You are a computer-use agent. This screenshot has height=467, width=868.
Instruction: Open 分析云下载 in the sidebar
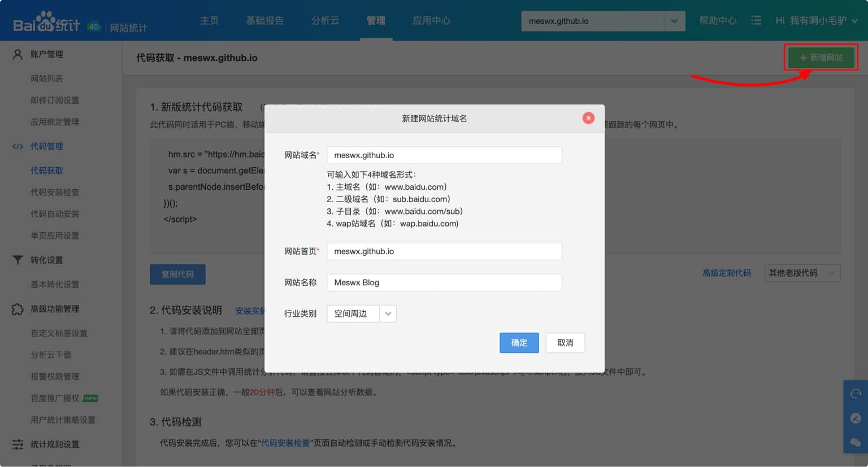[x=51, y=355]
